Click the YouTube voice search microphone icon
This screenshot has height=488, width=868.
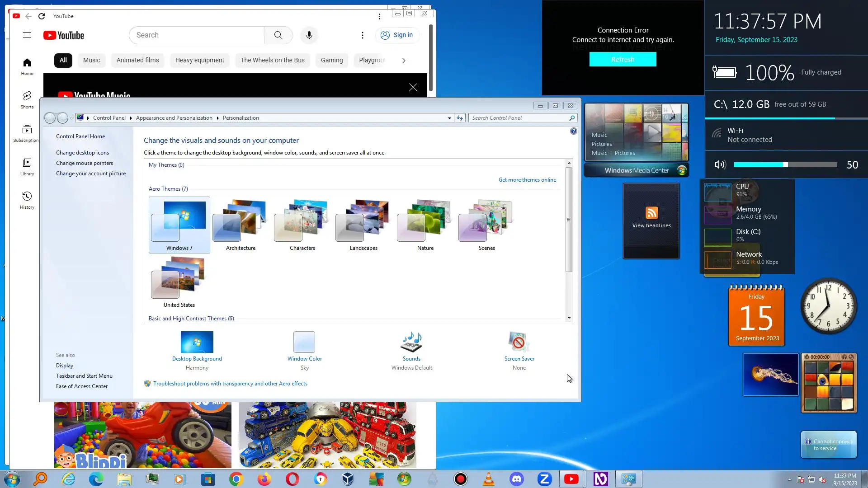click(x=309, y=35)
